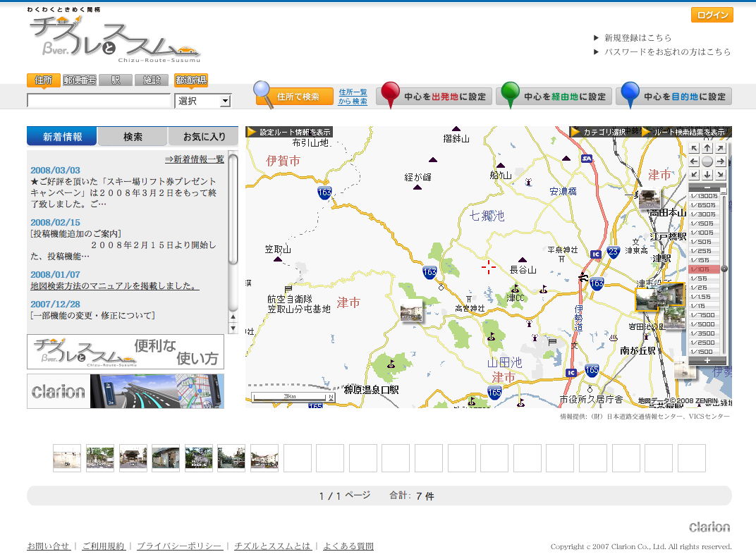This screenshot has height=559, width=756.
Task: Click route 163 shield near 伊賀市
Action: (x=324, y=192)
